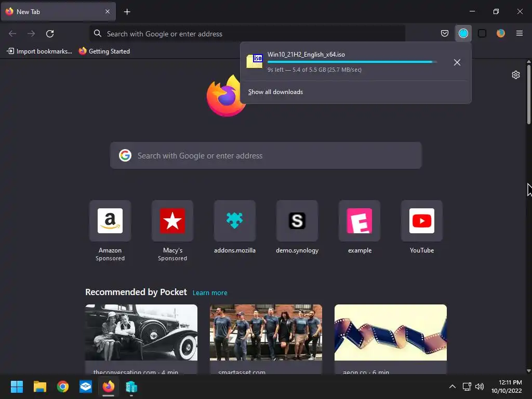Open the aeon.co film strip story

391,339
